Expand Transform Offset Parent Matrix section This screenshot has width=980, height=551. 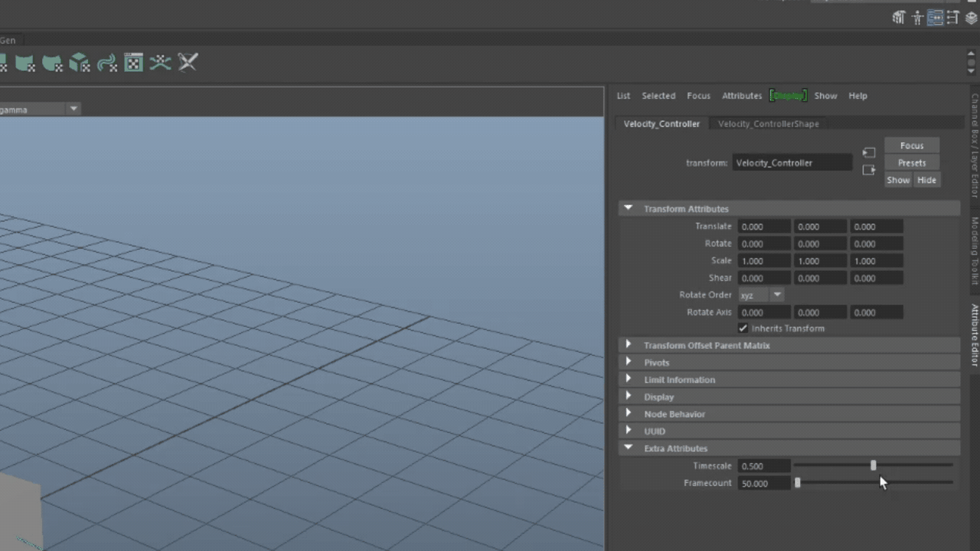[629, 345]
